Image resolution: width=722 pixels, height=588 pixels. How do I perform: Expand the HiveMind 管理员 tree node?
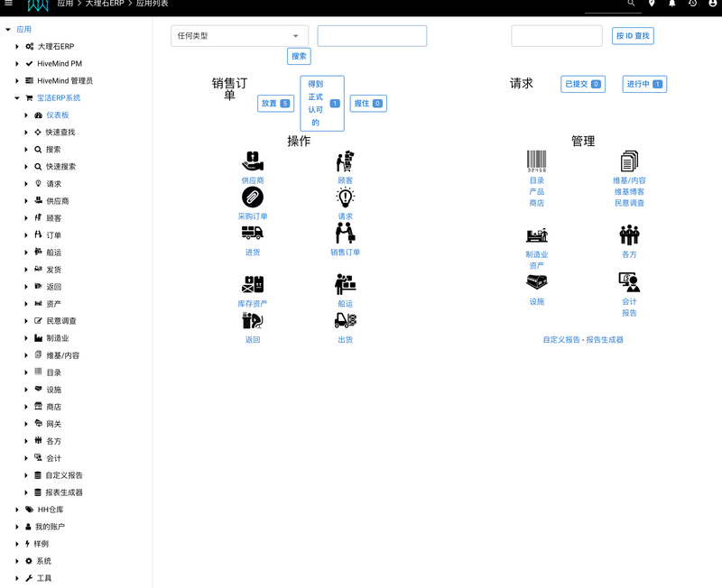point(17,80)
